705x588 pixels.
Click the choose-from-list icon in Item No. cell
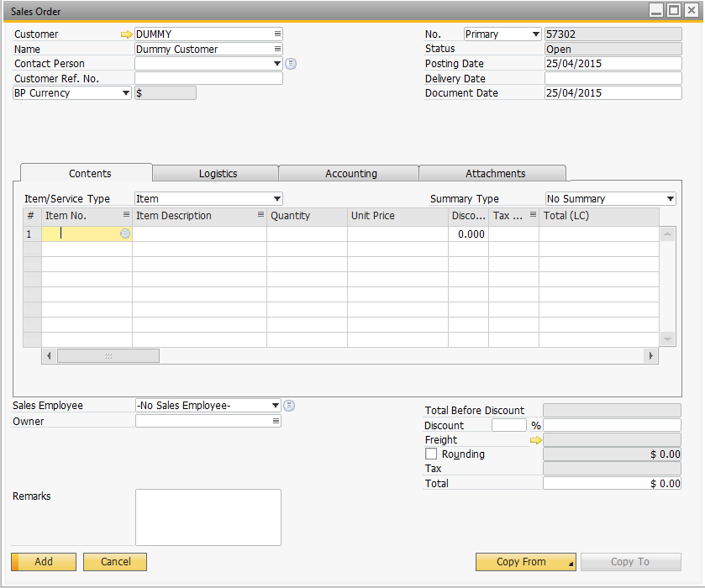(124, 234)
